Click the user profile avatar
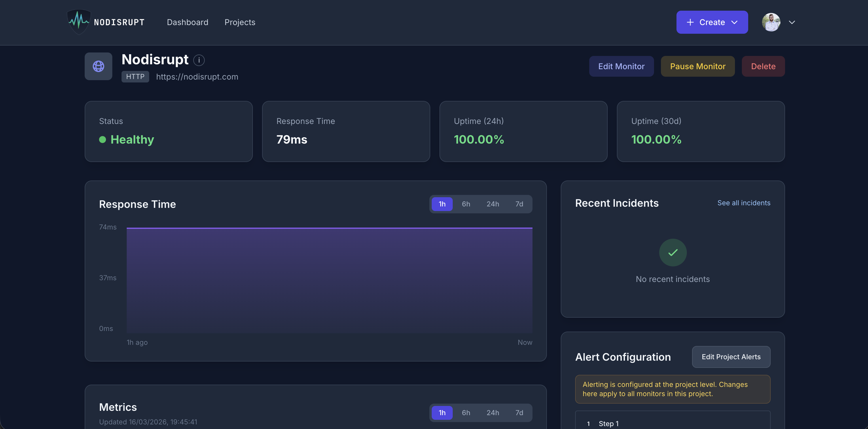The width and height of the screenshot is (868, 429). (771, 22)
